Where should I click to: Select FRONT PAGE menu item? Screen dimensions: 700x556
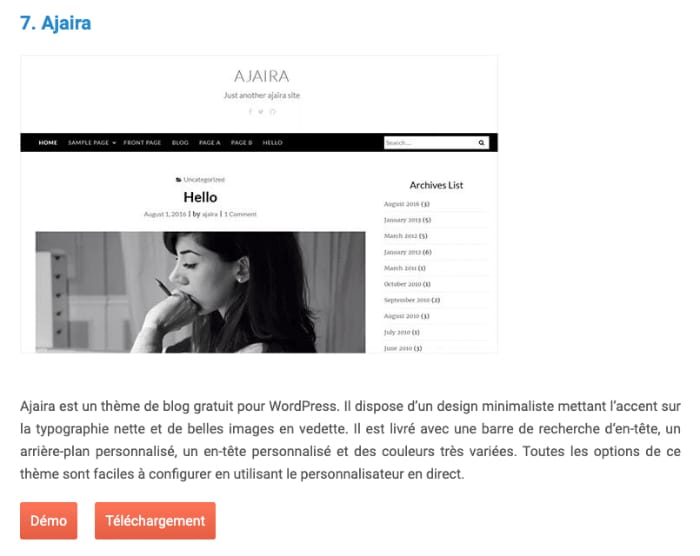tap(142, 142)
